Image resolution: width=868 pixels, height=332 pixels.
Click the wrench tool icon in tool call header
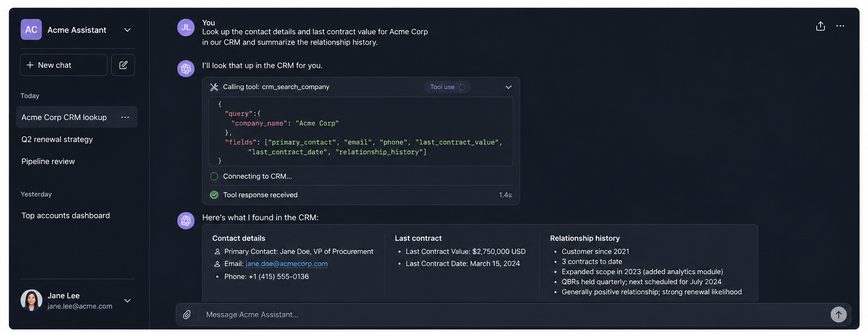point(214,87)
